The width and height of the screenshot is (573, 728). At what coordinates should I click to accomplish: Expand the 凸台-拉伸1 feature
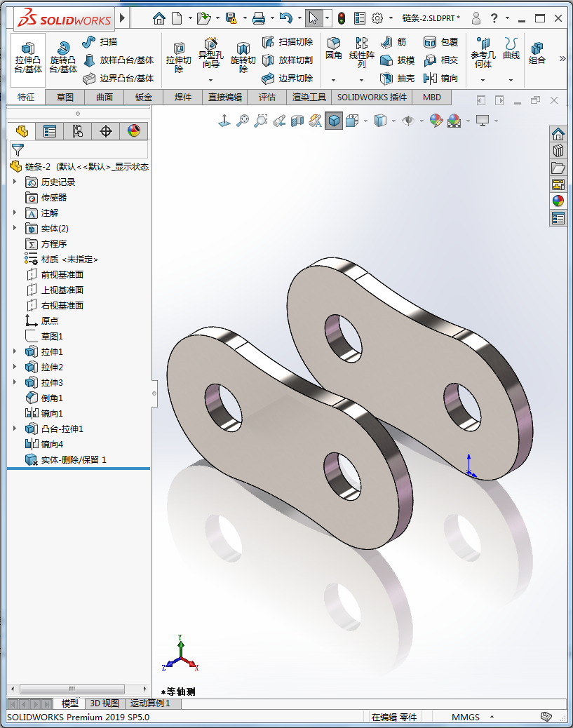point(15,428)
